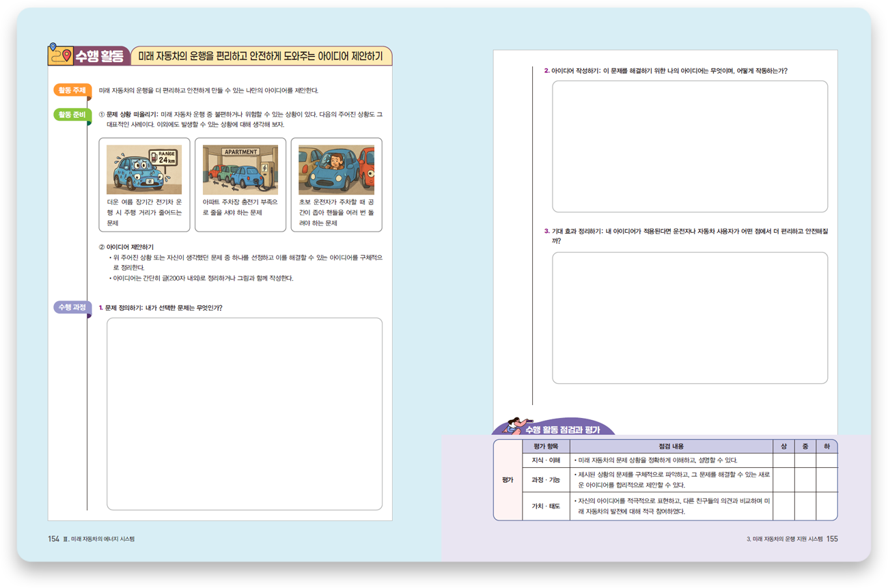
Task: Click the 평가 항목 table header
Action: 546,447
